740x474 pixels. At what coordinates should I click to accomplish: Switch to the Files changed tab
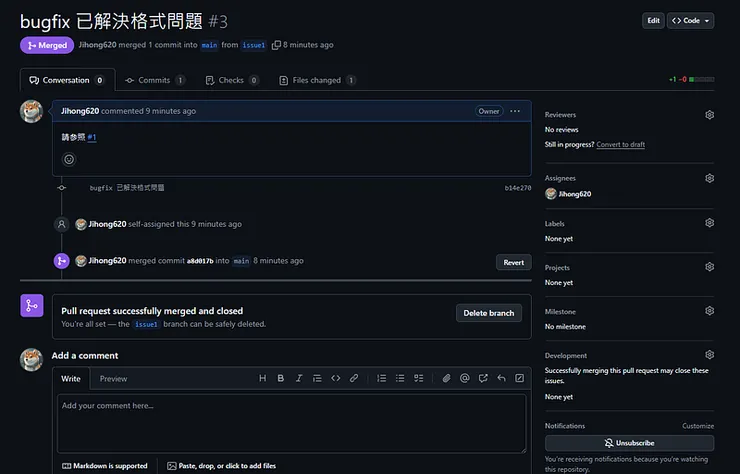pos(317,80)
